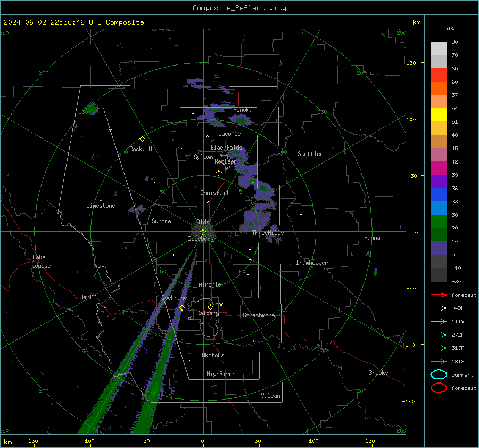479x448 pixels.
Task: Click the cyan 'current' ellipse icon
Action: tap(439, 374)
